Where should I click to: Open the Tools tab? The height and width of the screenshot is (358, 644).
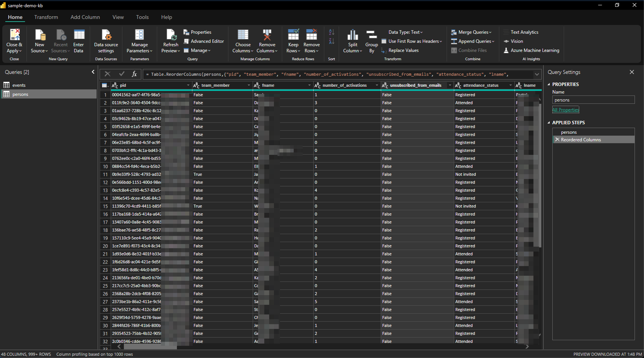click(142, 17)
